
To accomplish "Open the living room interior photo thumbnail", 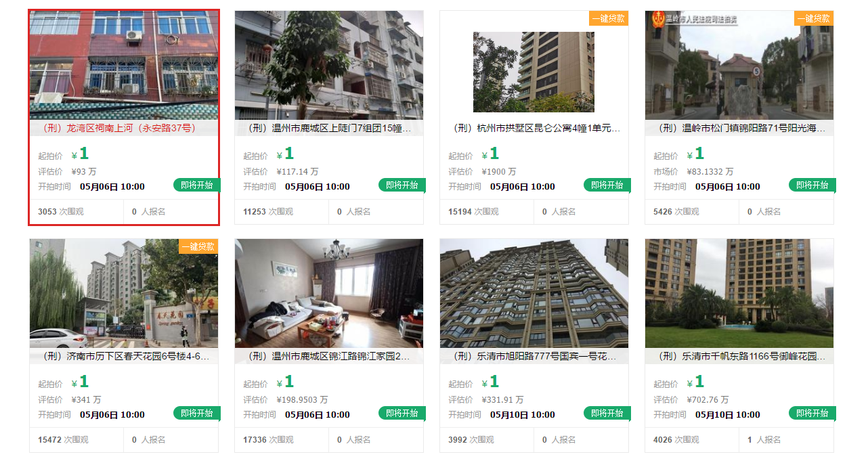I will pos(329,293).
